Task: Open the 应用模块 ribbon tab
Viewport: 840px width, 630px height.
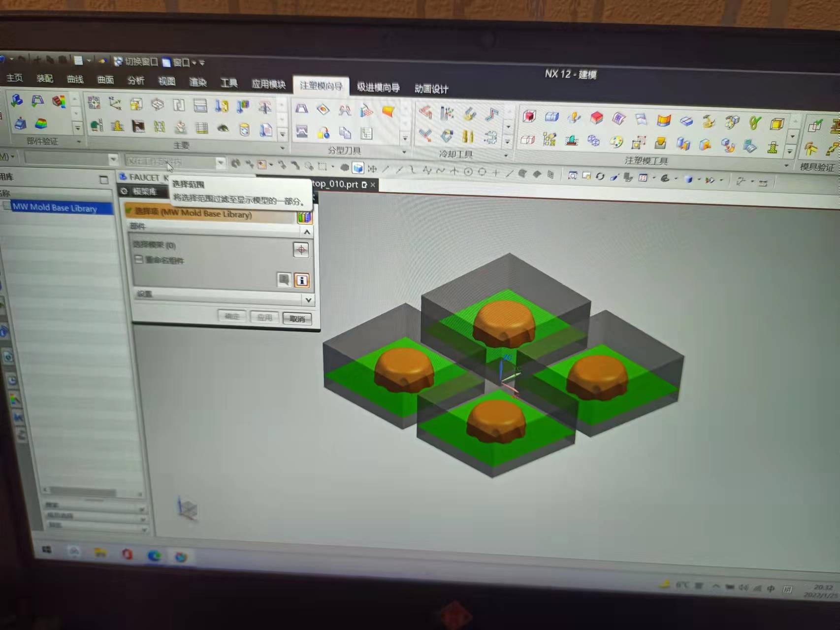Action: [268, 84]
